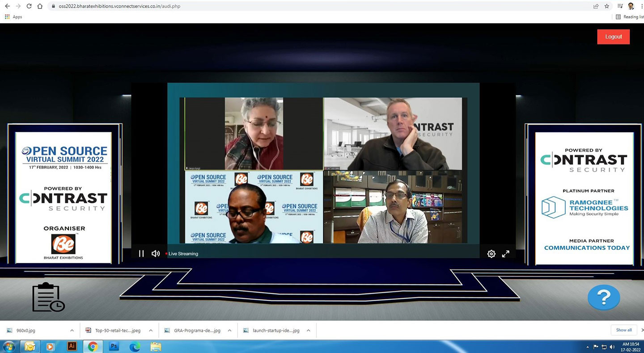The width and height of the screenshot is (644, 353).
Task: Bookmark this page with star icon
Action: click(607, 6)
